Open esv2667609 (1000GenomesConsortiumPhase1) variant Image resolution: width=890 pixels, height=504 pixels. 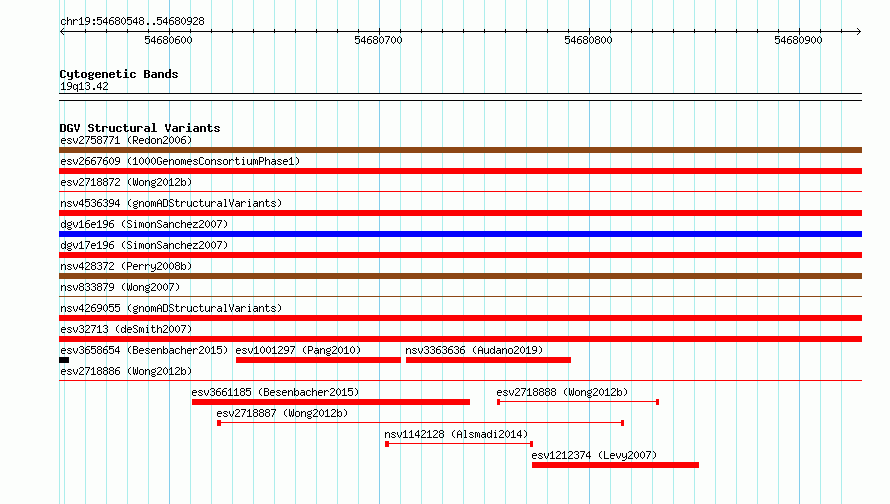point(180,161)
